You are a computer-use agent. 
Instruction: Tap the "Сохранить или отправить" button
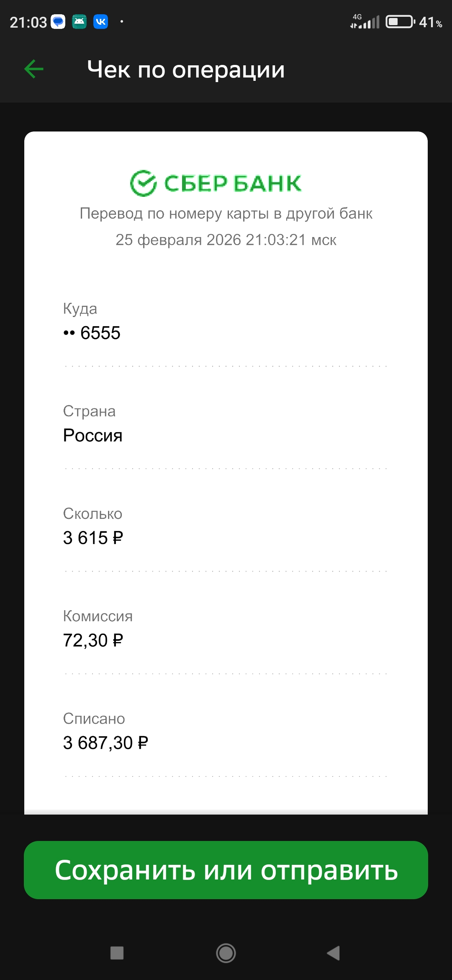pos(226,870)
